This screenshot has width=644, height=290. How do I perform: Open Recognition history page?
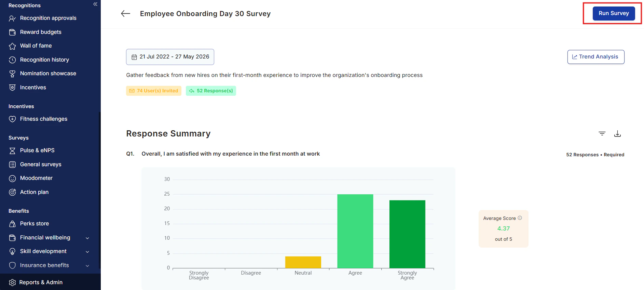pyautogui.click(x=44, y=60)
